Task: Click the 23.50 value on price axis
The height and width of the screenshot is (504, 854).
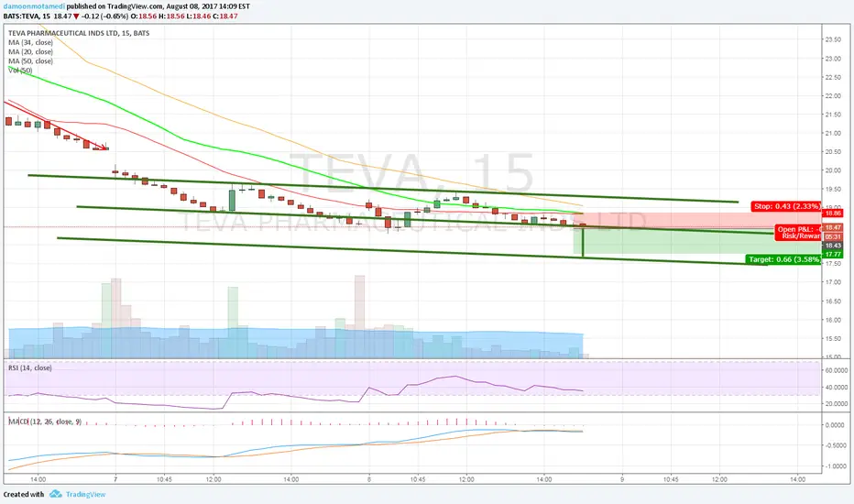Action: (833, 39)
